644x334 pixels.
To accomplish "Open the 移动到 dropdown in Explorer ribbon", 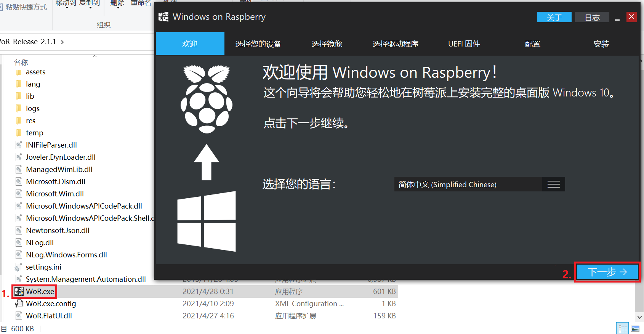I will click(67, 8).
